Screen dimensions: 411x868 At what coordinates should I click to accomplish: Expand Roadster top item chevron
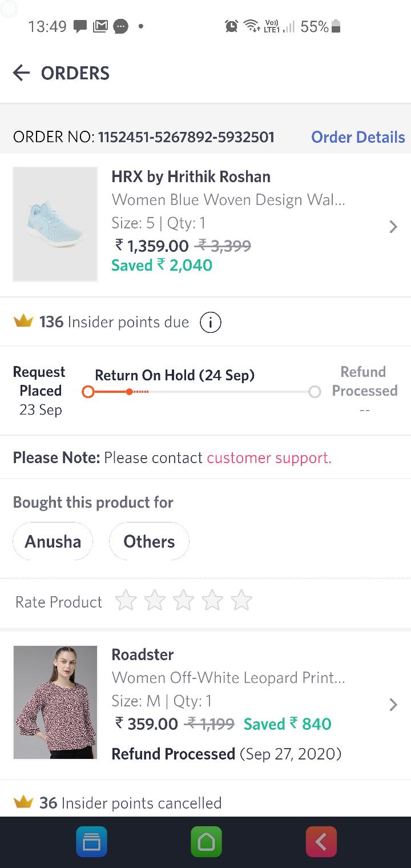tap(393, 704)
